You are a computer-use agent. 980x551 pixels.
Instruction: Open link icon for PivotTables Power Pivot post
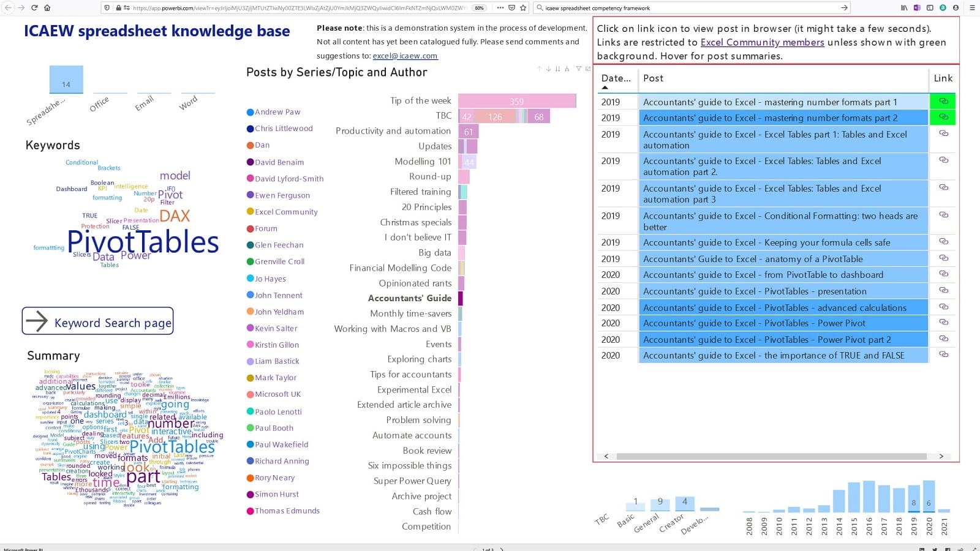[x=943, y=322]
